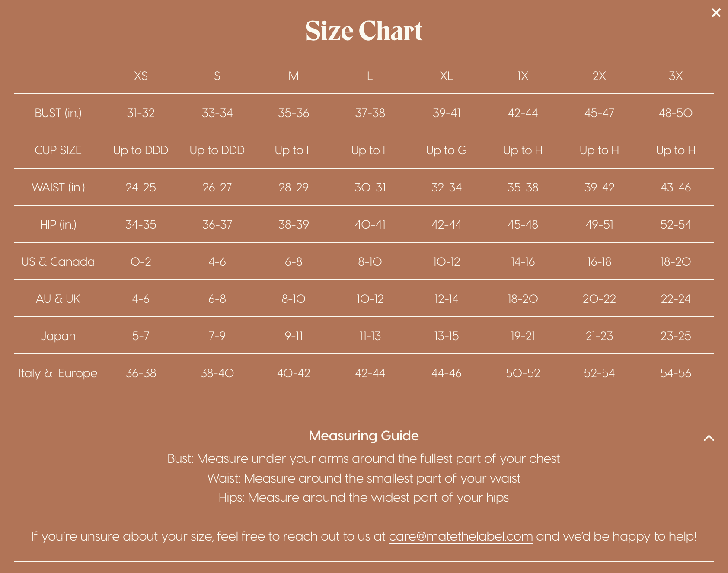Screen dimensions: 728x573
Task: Click the BUST (in.) row label
Action: coord(58,113)
